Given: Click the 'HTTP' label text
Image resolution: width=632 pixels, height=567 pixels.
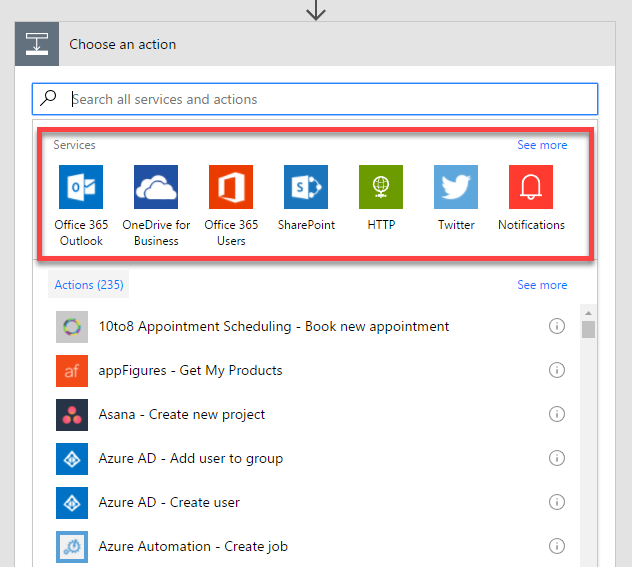Looking at the screenshot, I should (x=381, y=224).
